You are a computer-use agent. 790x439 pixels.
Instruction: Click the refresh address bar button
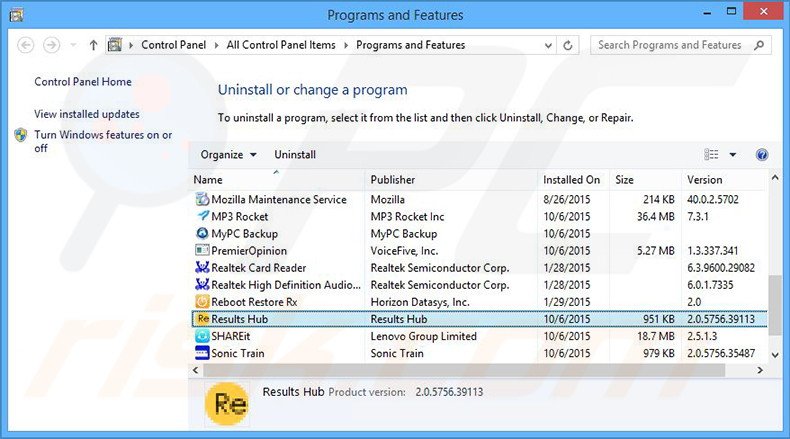(568, 45)
